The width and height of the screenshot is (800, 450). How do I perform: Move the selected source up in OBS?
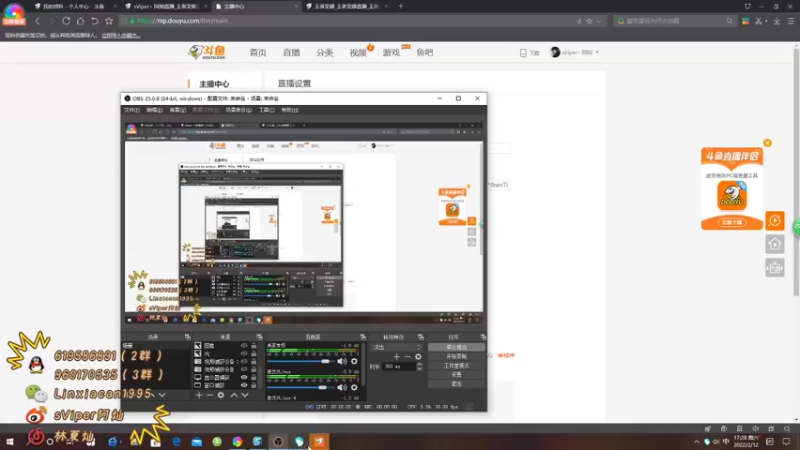[234, 395]
